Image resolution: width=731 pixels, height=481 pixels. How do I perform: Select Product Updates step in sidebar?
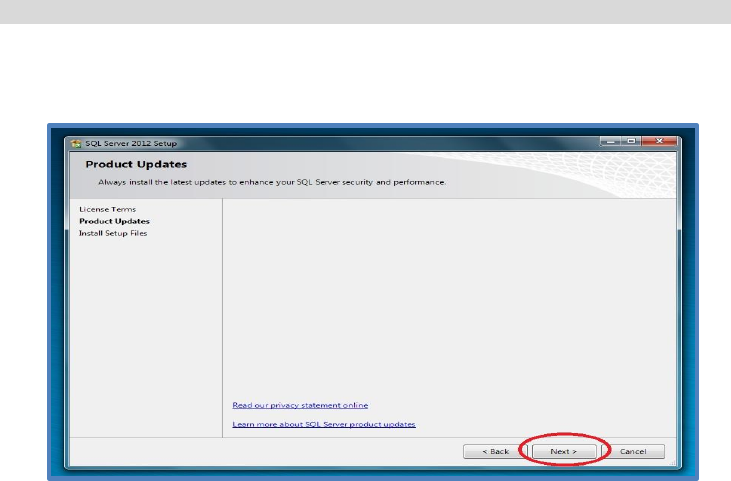(114, 221)
